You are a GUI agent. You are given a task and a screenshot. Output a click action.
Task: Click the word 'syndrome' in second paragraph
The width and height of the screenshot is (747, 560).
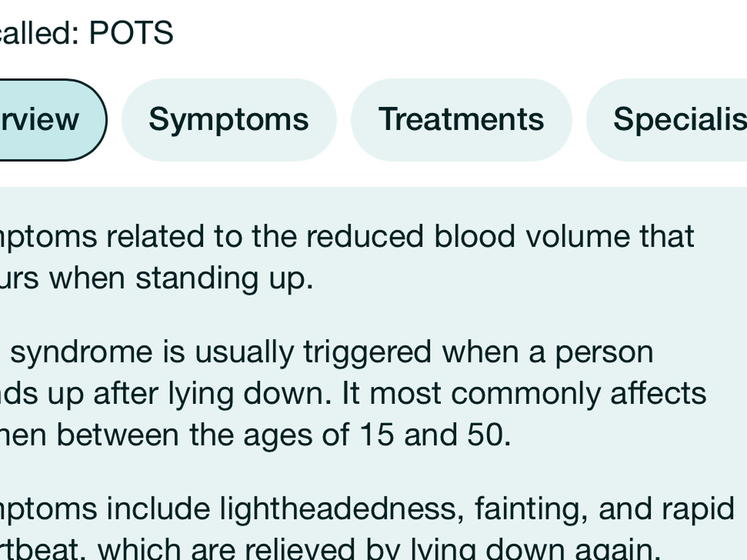(x=82, y=352)
